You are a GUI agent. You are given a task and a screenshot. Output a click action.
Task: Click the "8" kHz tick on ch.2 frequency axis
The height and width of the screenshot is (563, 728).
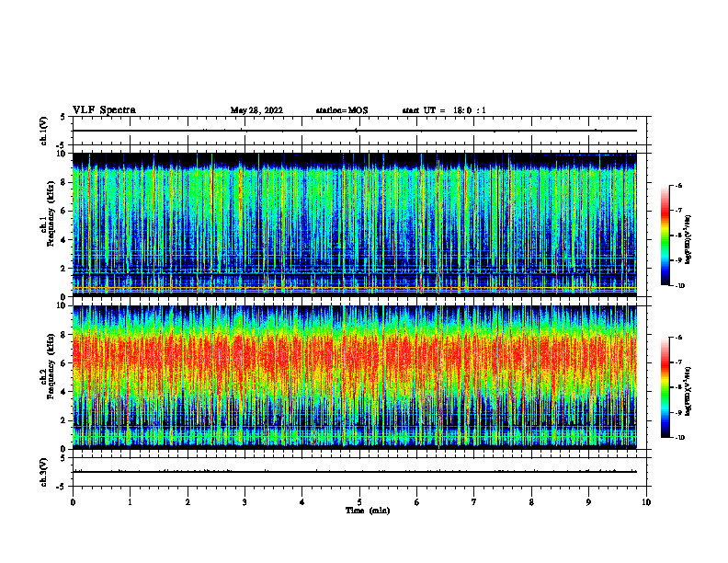tap(63, 335)
